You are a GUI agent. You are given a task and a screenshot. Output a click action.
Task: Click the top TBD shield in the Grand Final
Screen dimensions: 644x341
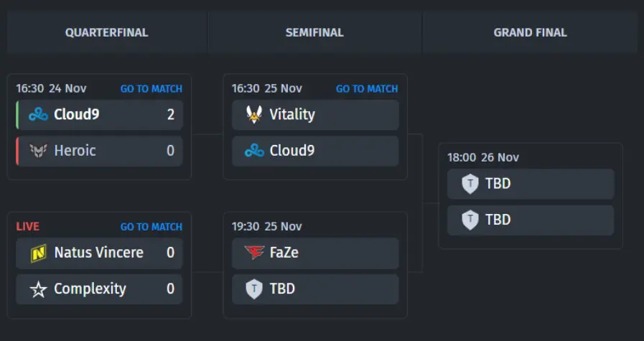pos(470,184)
